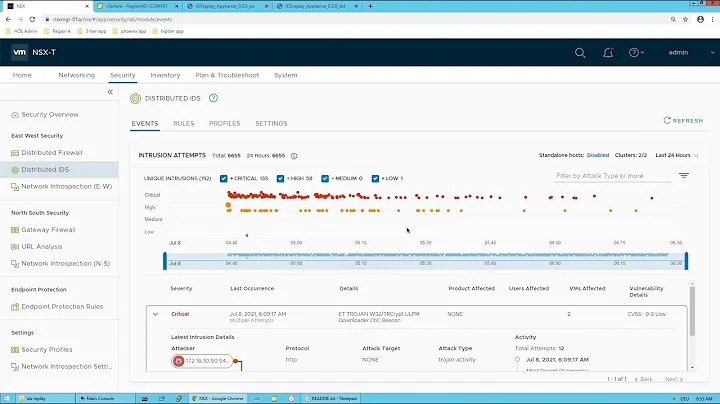720x404 pixels.
Task: Adjust the right timeline range handle
Action: coord(686,261)
